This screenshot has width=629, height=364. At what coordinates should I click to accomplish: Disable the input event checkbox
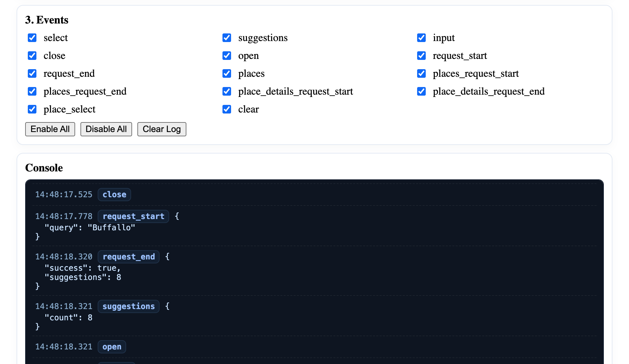click(x=421, y=38)
